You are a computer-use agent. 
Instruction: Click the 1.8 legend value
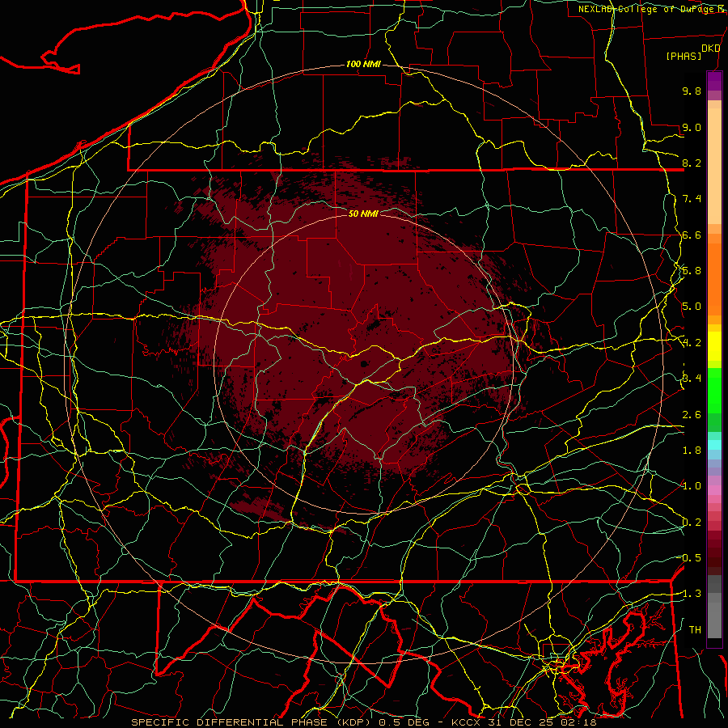pos(692,451)
